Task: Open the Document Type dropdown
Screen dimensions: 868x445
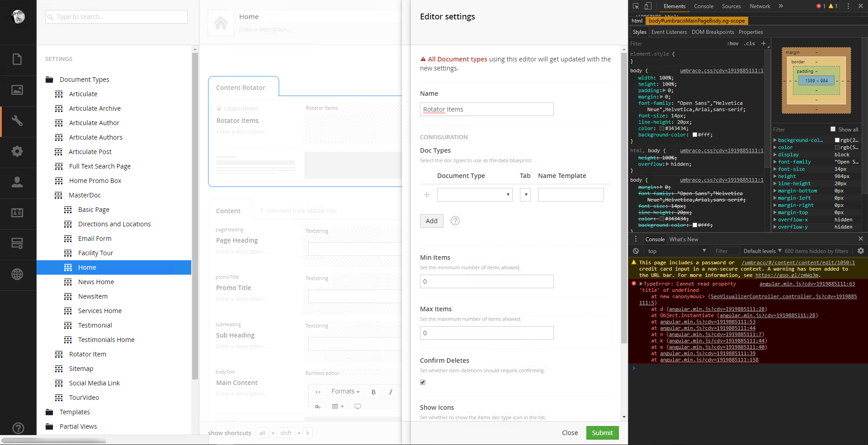Action: (474, 195)
